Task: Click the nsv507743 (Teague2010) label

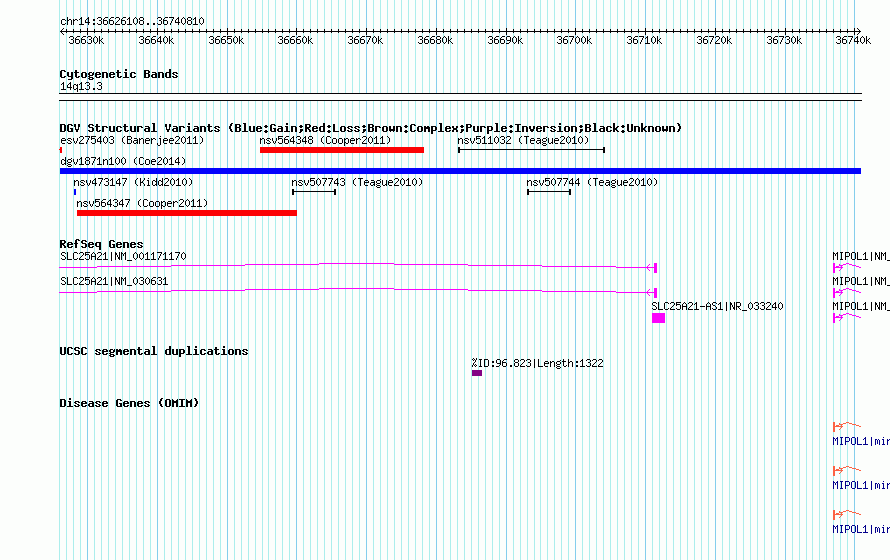Action: [357, 182]
